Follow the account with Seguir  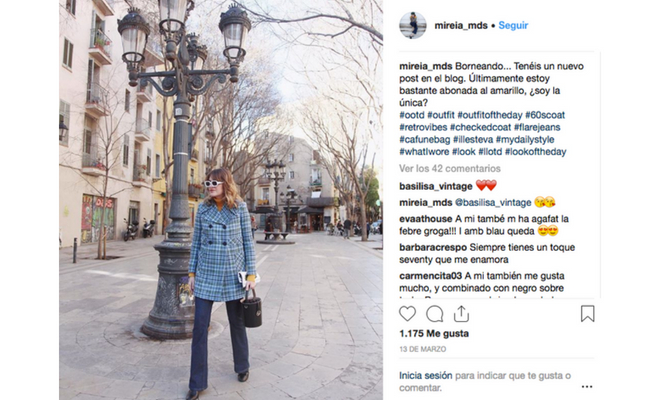point(513,25)
